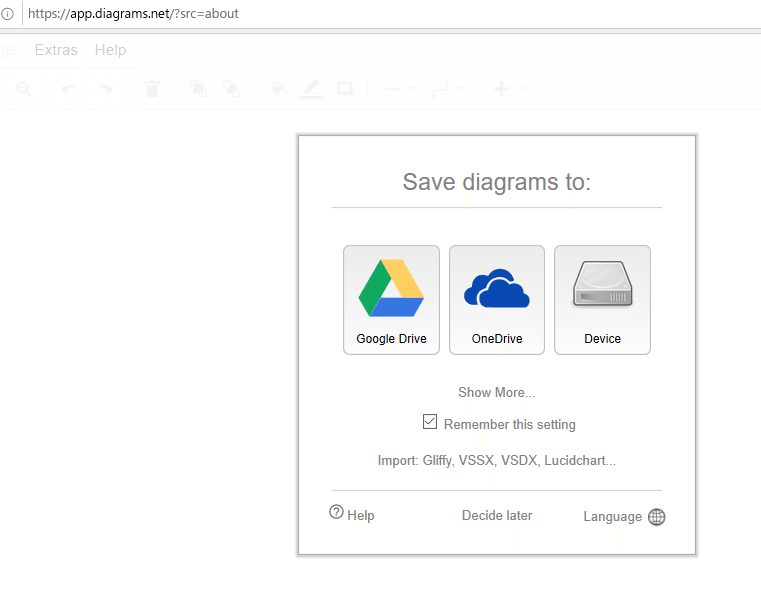761x594 pixels.
Task: Click the Line Color pencil icon
Action: click(x=311, y=89)
